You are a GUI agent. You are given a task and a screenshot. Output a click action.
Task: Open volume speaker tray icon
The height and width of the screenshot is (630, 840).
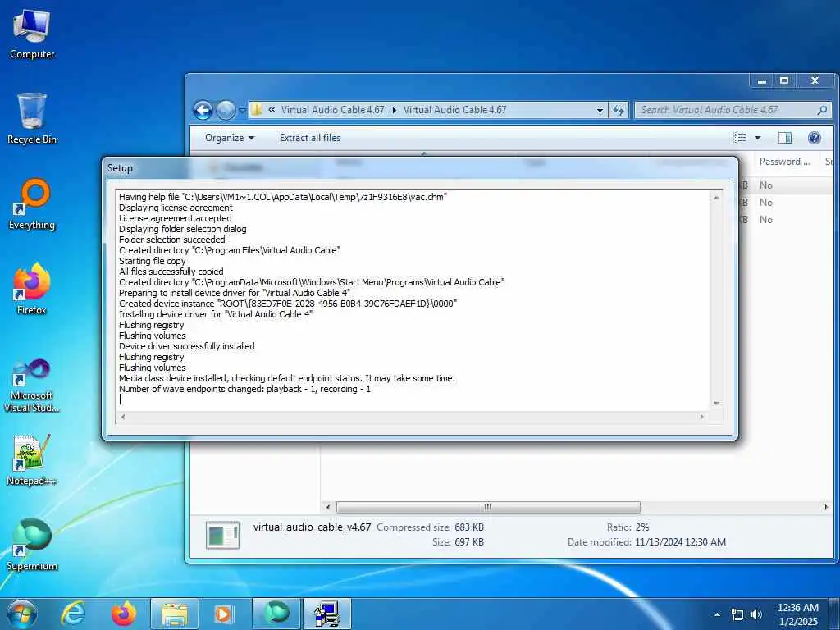coord(757,614)
